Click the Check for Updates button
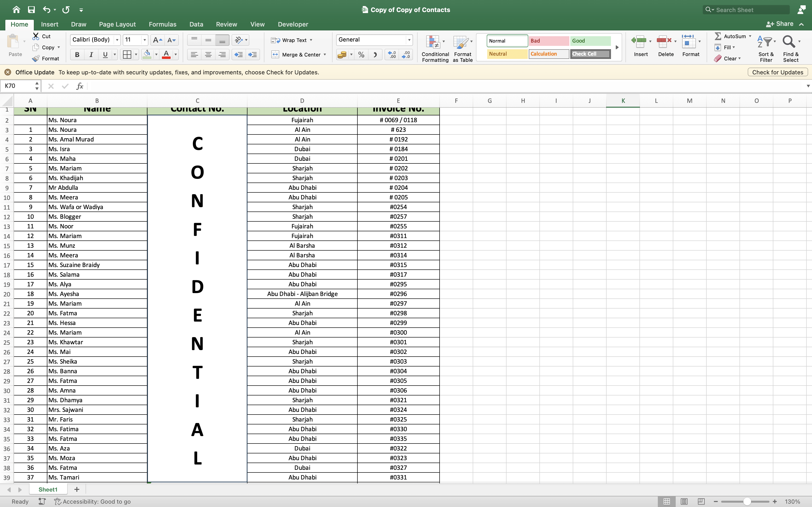This screenshot has width=812, height=507. coord(777,72)
